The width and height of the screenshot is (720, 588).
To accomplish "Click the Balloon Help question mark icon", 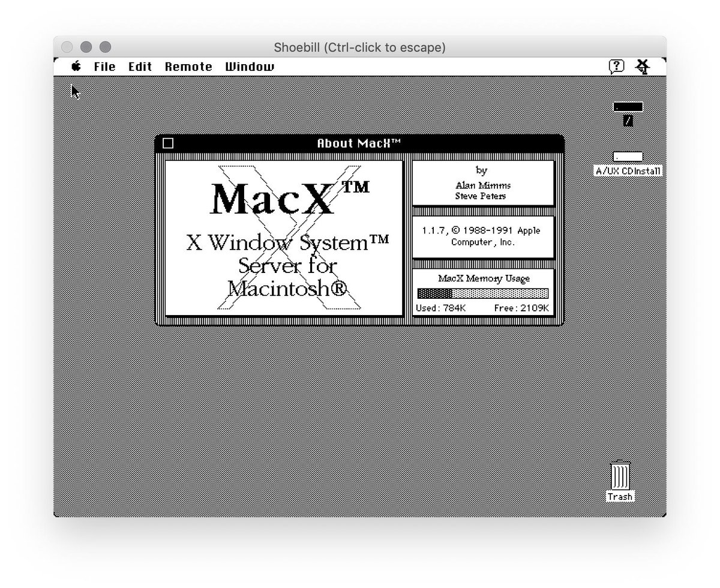I will click(616, 67).
